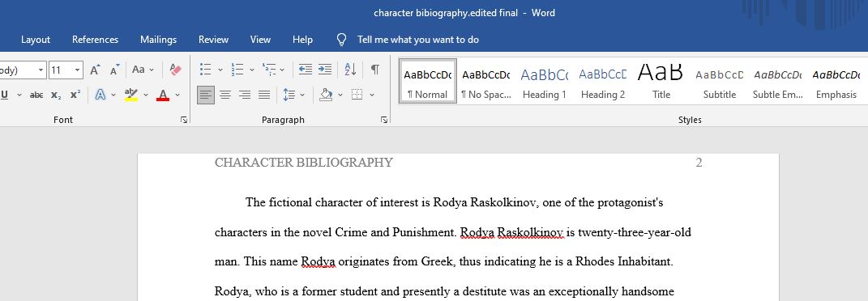Toggle underline formatting
This screenshot has height=301, width=868.
(x=5, y=95)
